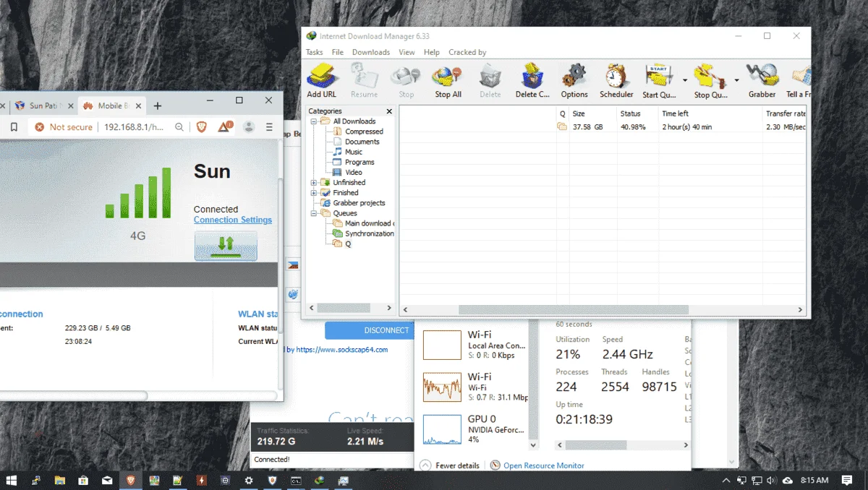This screenshot has width=868, height=490.
Task: Open the View menu in IDM
Action: coord(407,52)
